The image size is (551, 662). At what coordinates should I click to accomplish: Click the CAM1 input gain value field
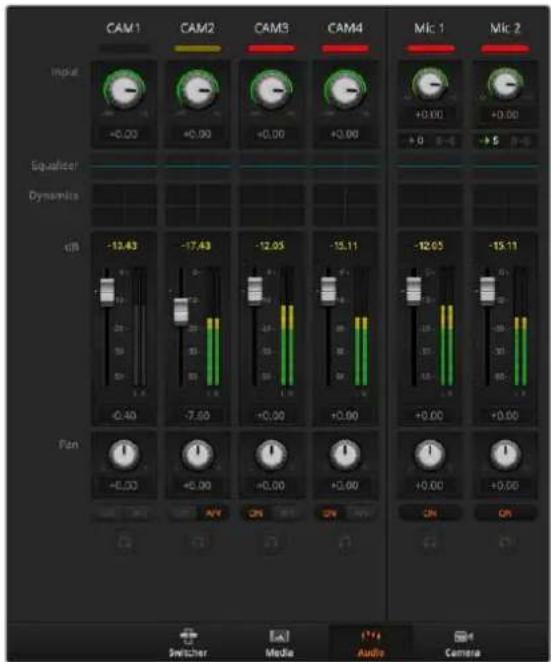tap(124, 135)
